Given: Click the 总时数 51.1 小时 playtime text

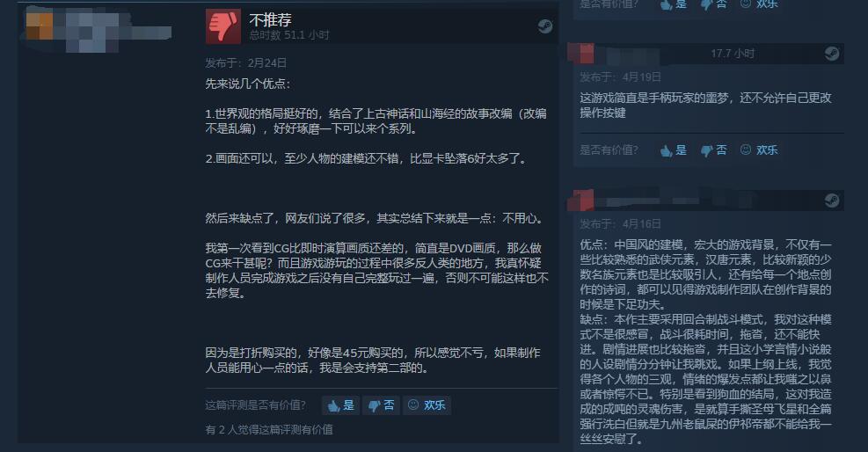Looking at the screenshot, I should tap(289, 35).
